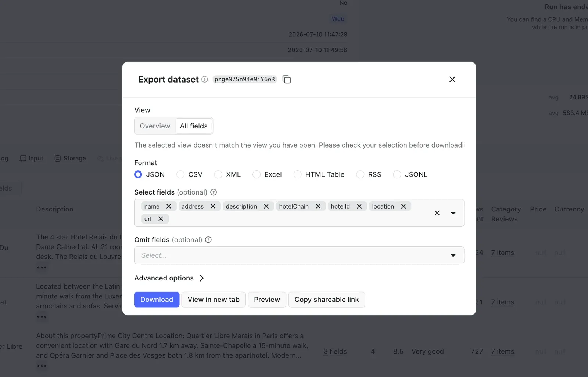Image resolution: width=588 pixels, height=377 pixels.
Task: Expand Relais du Louvre description ellipsis
Action: (x=42, y=267)
